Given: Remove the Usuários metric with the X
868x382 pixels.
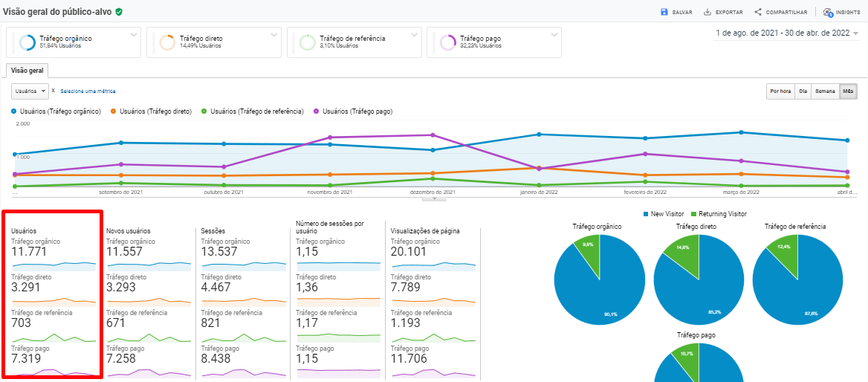Looking at the screenshot, I should (x=53, y=91).
